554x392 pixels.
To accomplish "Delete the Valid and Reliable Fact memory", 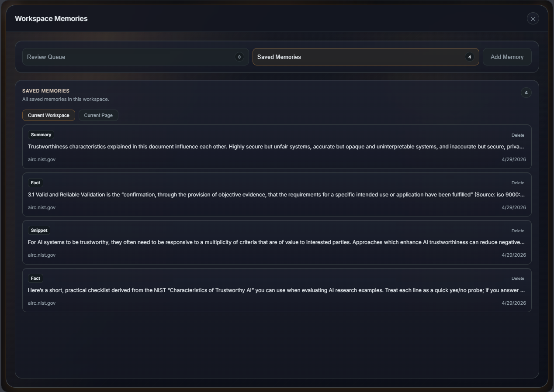I will click(518, 183).
